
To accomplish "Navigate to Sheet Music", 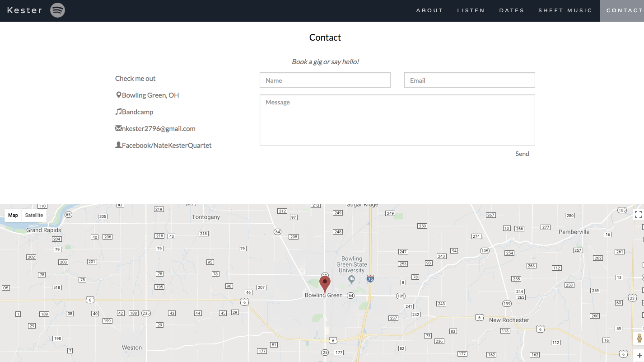I will point(565,10).
